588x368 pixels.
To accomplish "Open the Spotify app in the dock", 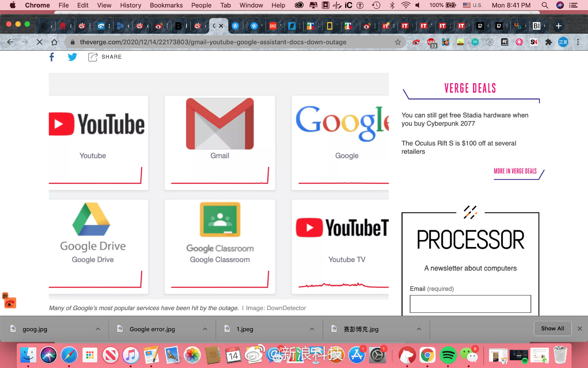I will pos(448,355).
